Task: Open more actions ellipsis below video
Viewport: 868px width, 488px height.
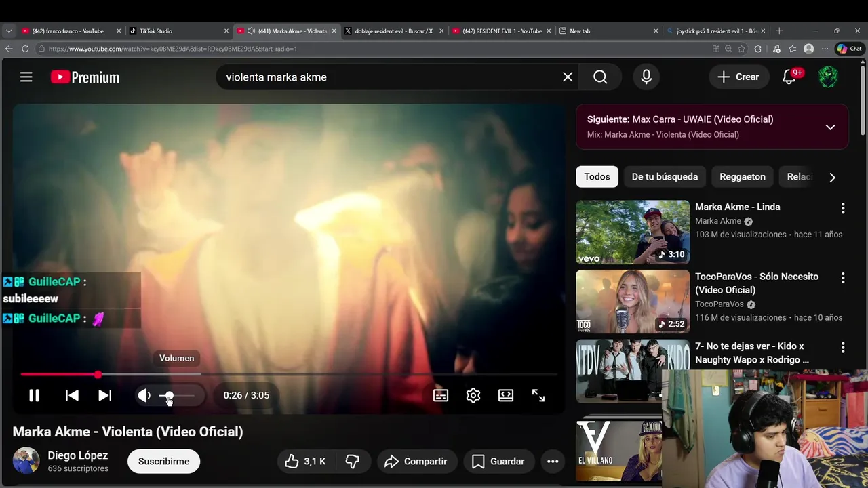Action: tap(553, 462)
